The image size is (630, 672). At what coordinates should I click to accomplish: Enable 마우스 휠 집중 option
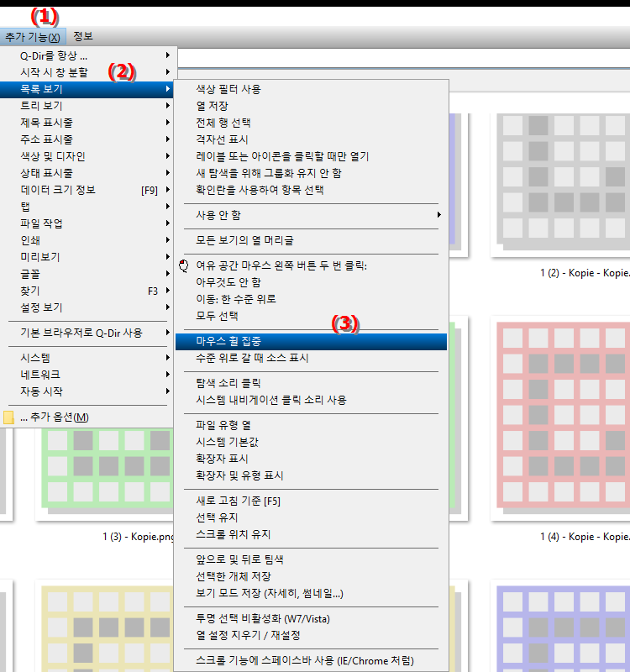click(x=311, y=342)
